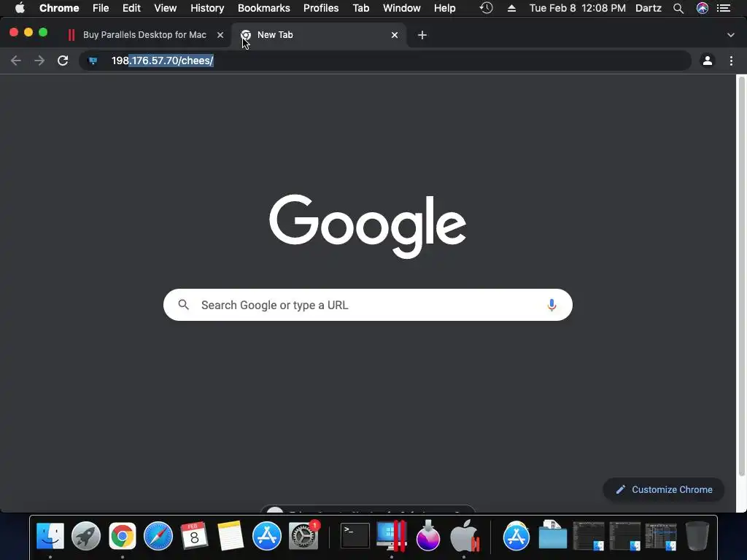Image resolution: width=747 pixels, height=560 pixels.
Task: Activate Siri from the menu bar
Action: (x=703, y=8)
